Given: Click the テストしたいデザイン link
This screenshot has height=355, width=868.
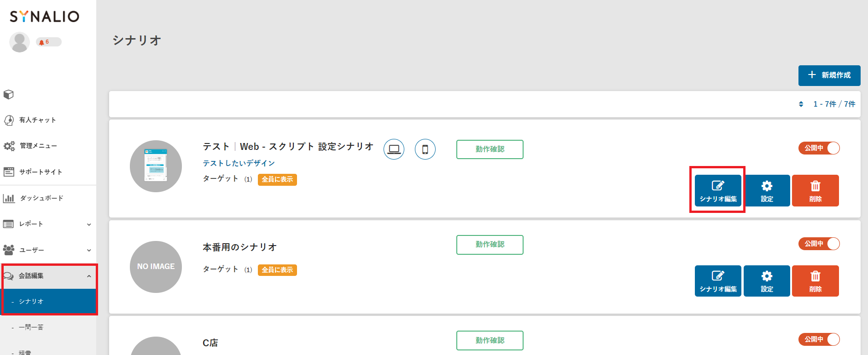Looking at the screenshot, I should point(239,163).
